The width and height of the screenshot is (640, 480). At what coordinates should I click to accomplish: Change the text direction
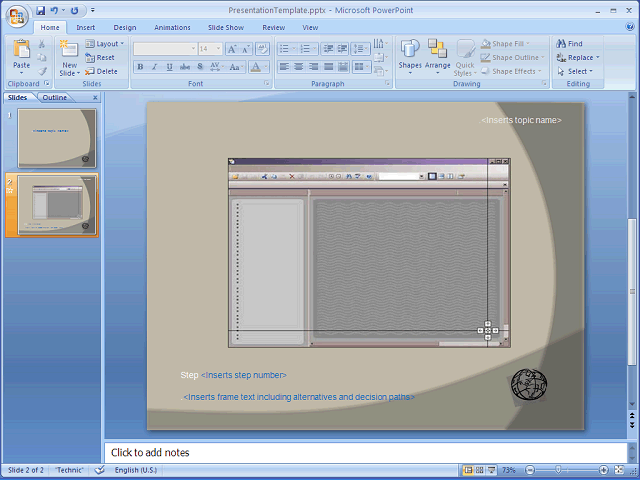point(380,44)
